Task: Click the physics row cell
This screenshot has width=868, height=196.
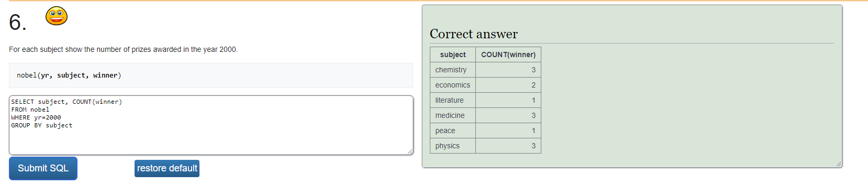Action: [453, 146]
